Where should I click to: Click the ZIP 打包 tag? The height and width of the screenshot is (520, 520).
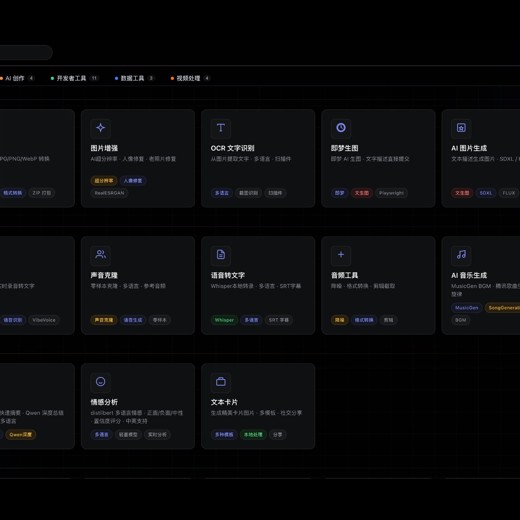(42, 193)
